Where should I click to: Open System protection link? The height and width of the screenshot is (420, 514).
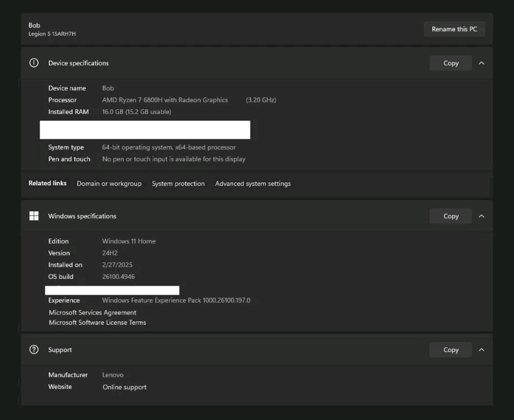point(178,184)
